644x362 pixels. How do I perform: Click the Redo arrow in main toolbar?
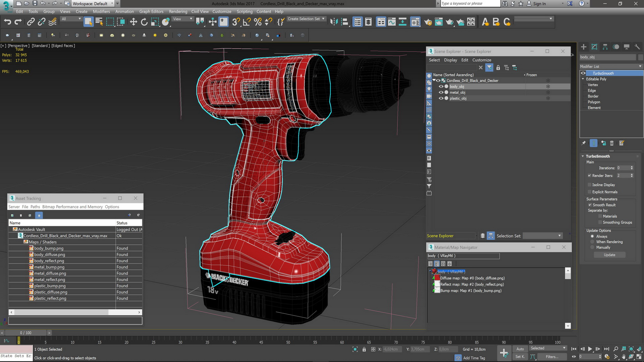click(x=18, y=22)
